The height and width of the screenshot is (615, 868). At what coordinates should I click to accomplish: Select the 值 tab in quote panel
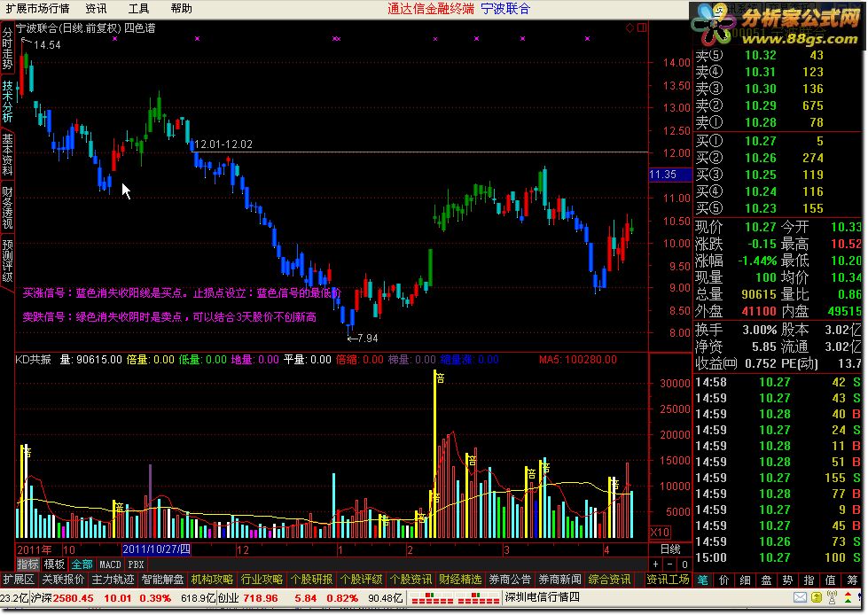coord(831,580)
